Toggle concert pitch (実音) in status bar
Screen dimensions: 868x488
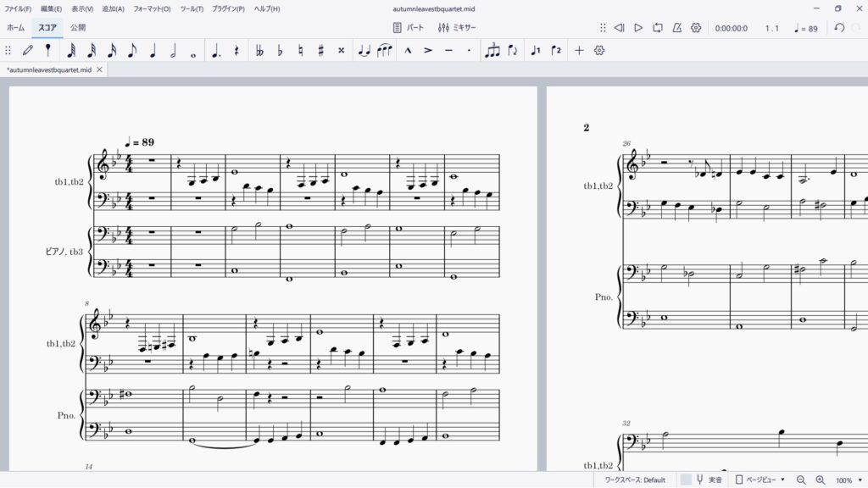pos(709,480)
